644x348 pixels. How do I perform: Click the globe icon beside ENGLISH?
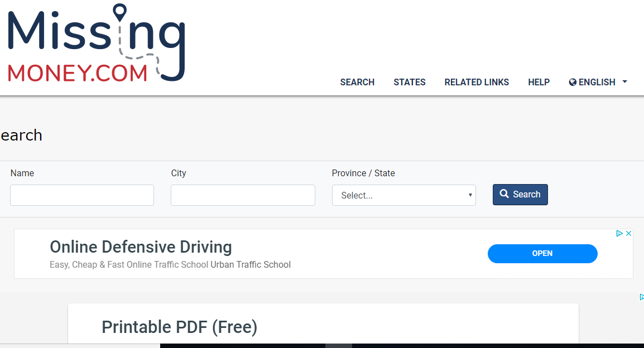click(x=573, y=83)
